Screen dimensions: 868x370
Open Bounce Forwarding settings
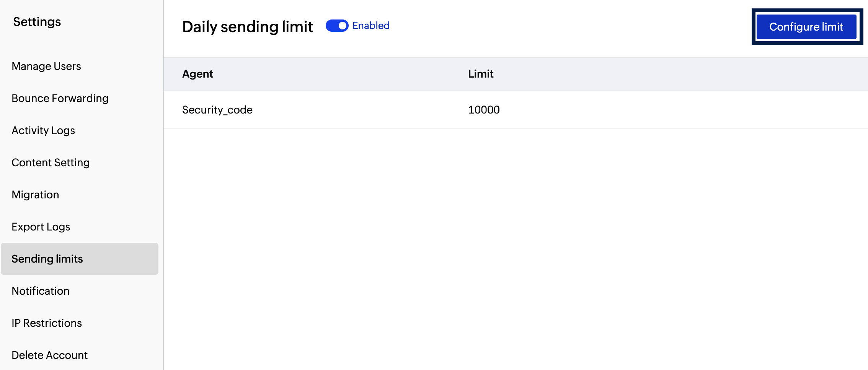pos(60,98)
